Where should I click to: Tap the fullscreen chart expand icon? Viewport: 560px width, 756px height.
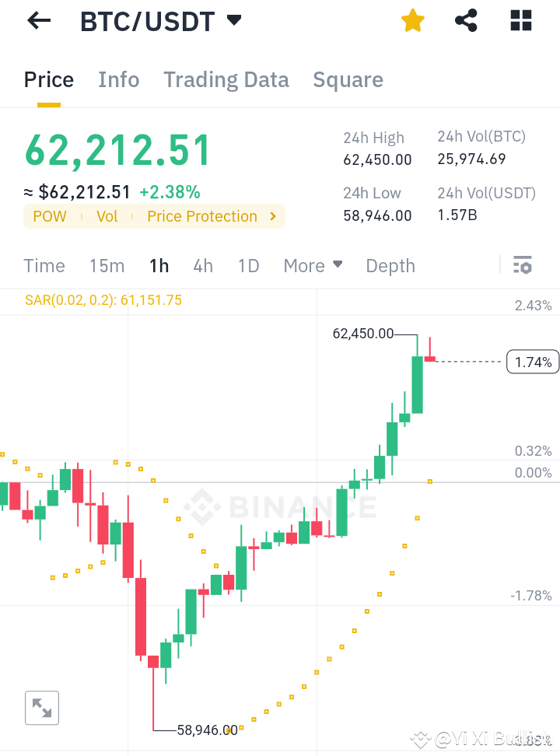41,708
